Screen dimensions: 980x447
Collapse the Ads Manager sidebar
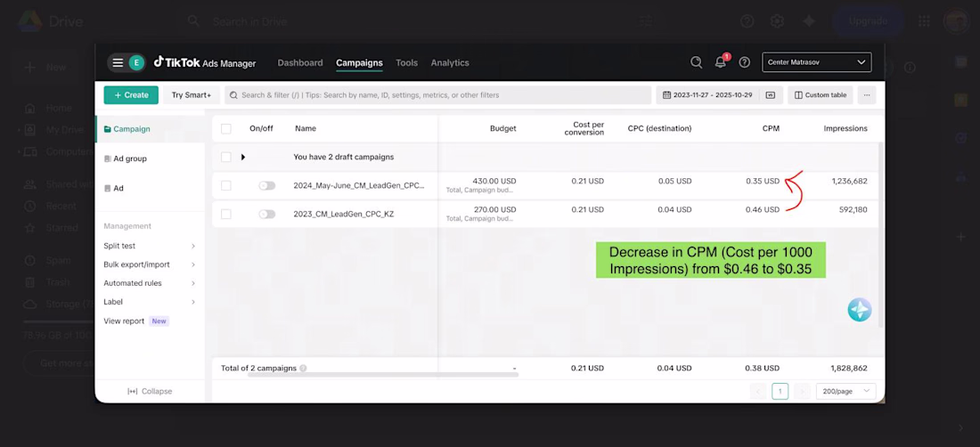150,392
